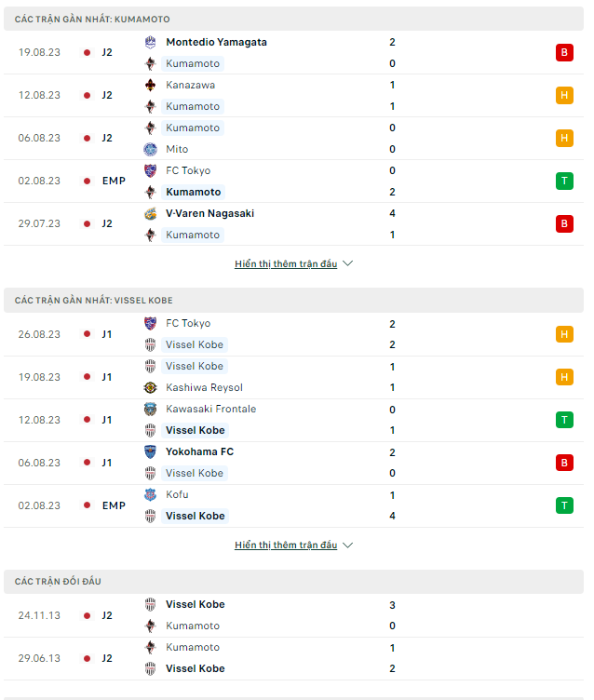Open the 24.11.13 Vissel Kobe vs Kumamoto match
This screenshot has width=594, height=700.
[x=293, y=615]
